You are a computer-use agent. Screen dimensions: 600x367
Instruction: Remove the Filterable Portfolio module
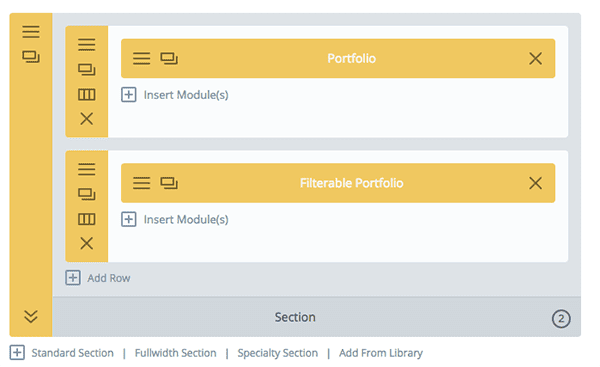535,183
